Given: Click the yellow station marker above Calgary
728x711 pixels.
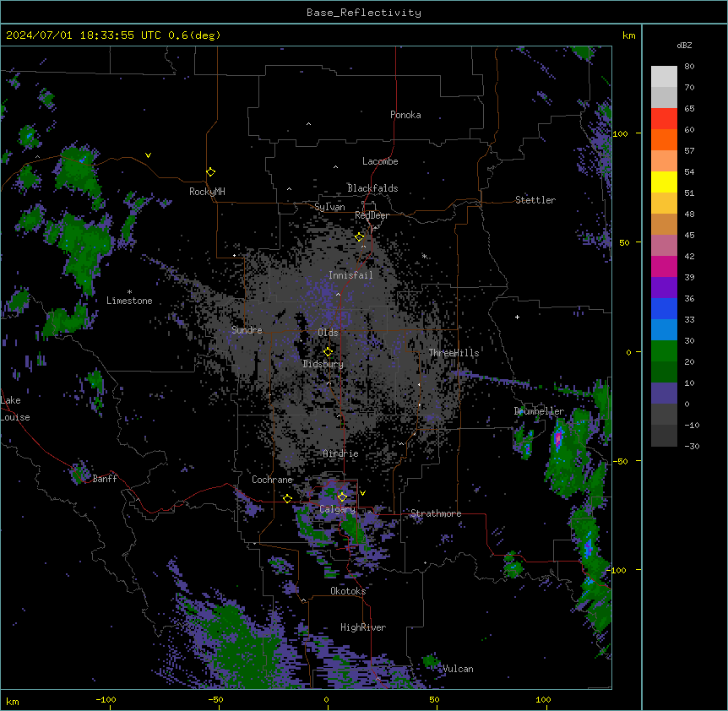Looking at the screenshot, I should [x=342, y=497].
